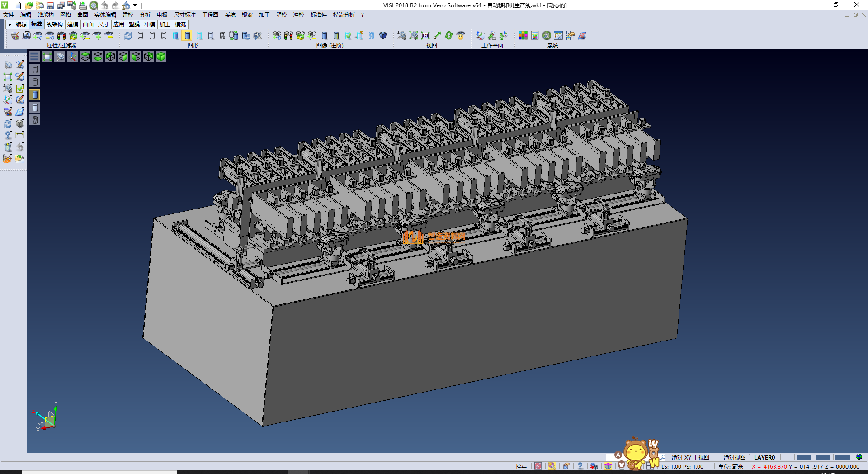Open the 分析 menu
This screenshot has width=868, height=474.
click(x=145, y=15)
